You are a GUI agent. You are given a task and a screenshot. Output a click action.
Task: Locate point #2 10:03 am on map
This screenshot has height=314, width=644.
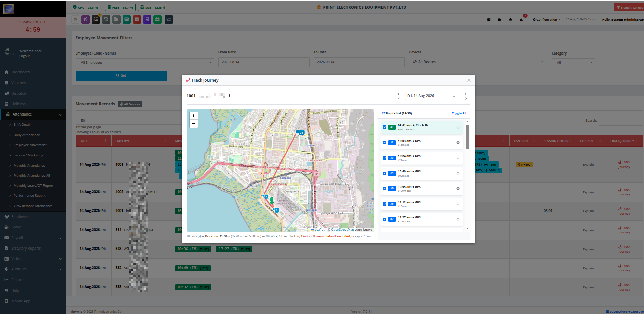[458, 143]
